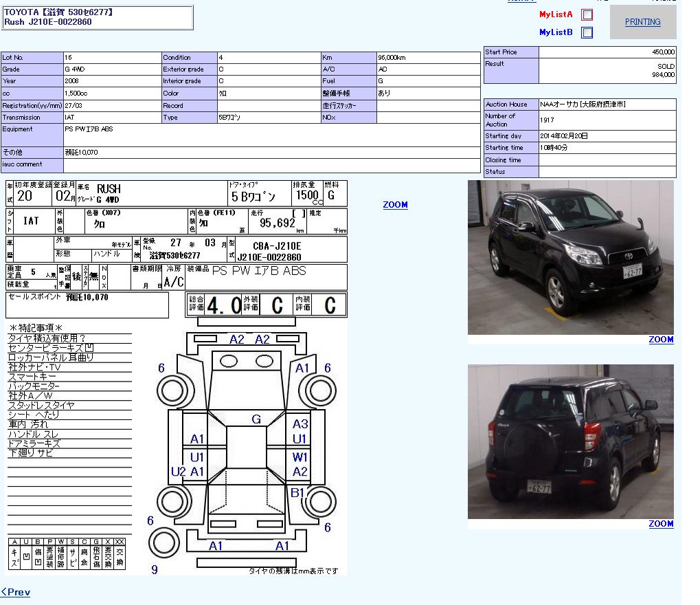Click the PRINTING button
The image size is (700, 605).
[642, 22]
